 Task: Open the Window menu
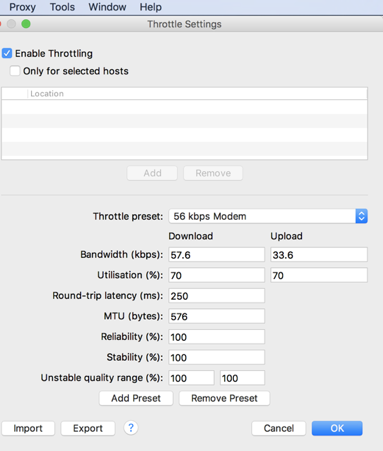107,7
